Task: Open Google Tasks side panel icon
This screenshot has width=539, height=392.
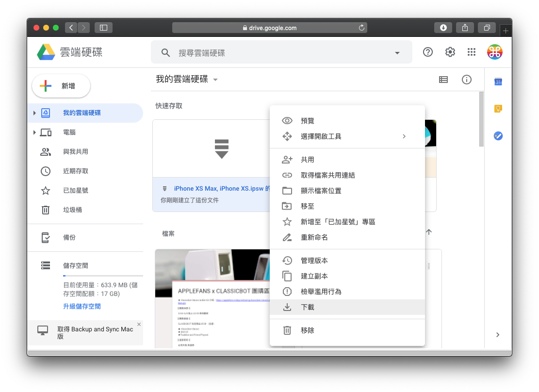Action: 498,136
